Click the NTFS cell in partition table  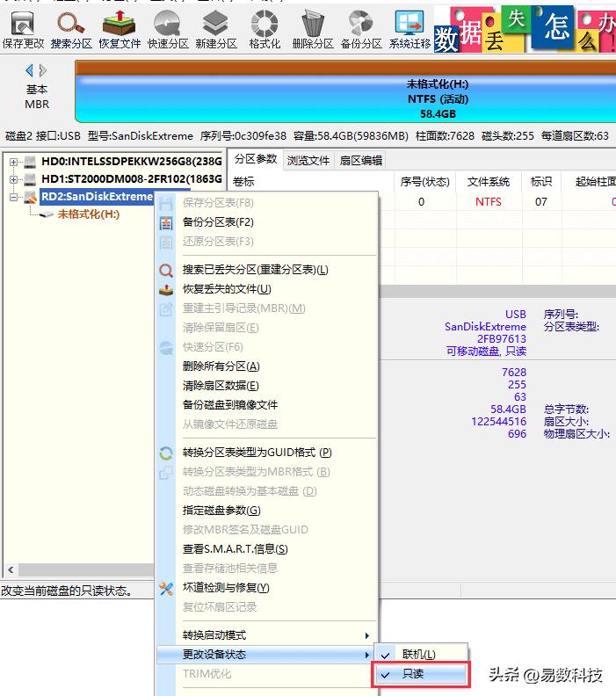(489, 202)
